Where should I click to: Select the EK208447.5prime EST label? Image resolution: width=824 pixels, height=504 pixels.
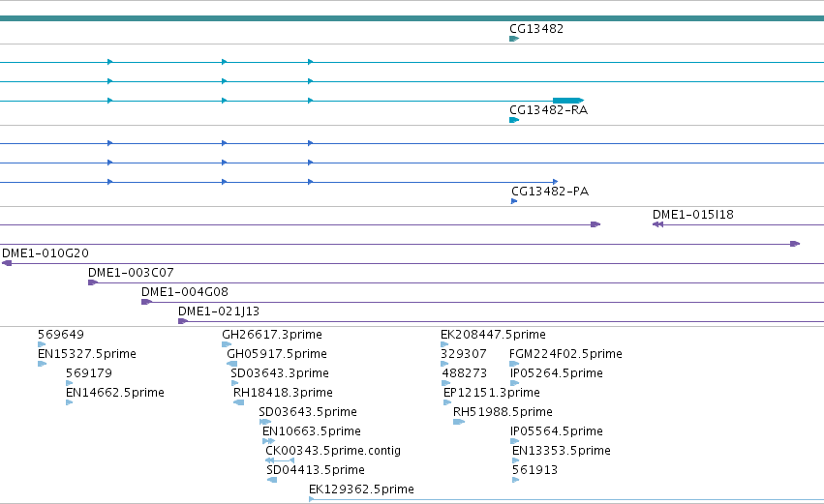(x=493, y=335)
